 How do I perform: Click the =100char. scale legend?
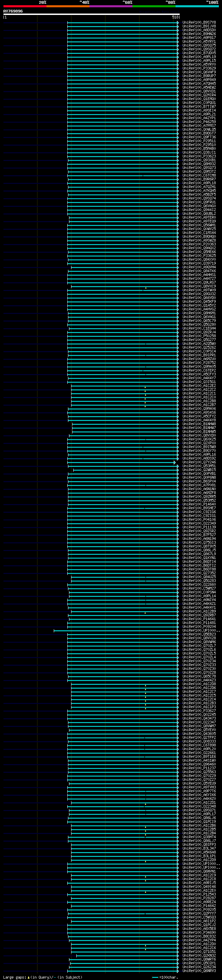tap(165, 977)
